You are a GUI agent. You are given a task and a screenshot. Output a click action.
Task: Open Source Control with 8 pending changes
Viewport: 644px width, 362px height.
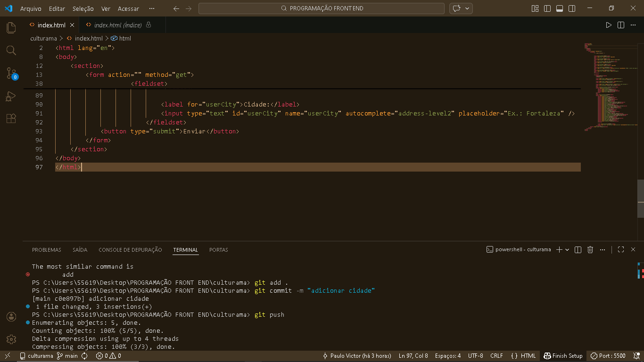pos(11,73)
